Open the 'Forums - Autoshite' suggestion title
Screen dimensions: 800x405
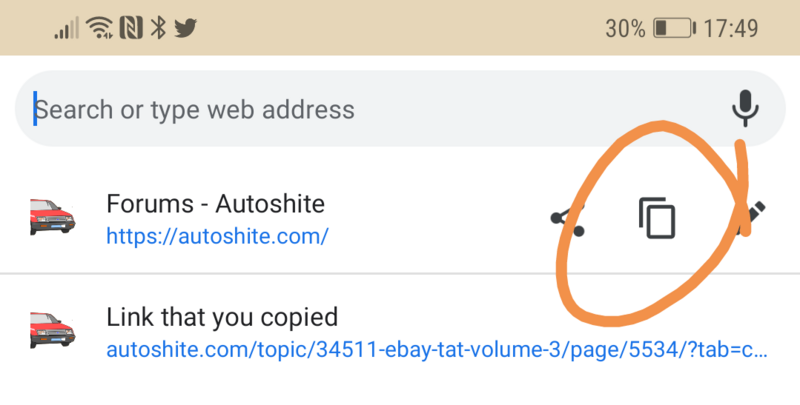point(215,204)
